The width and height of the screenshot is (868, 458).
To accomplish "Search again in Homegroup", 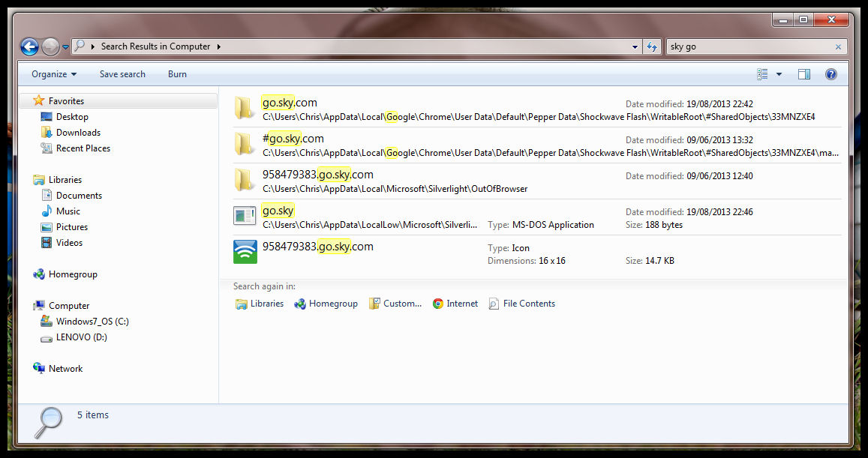I will 326,304.
